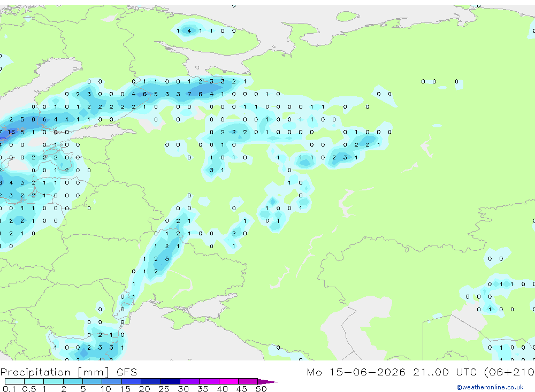Click the 'Precipitation [mm] GFS' title
The width and height of the screenshot is (535, 392).
click(x=68, y=372)
